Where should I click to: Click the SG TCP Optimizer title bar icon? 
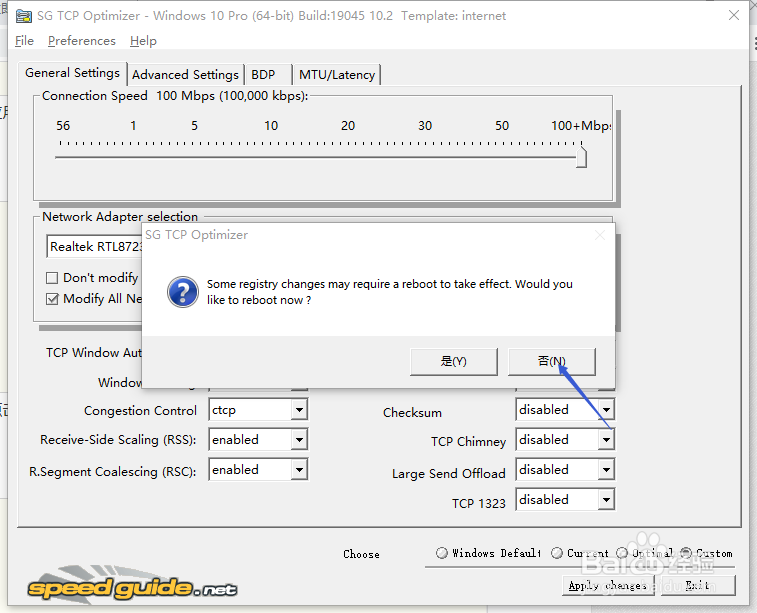[24, 16]
